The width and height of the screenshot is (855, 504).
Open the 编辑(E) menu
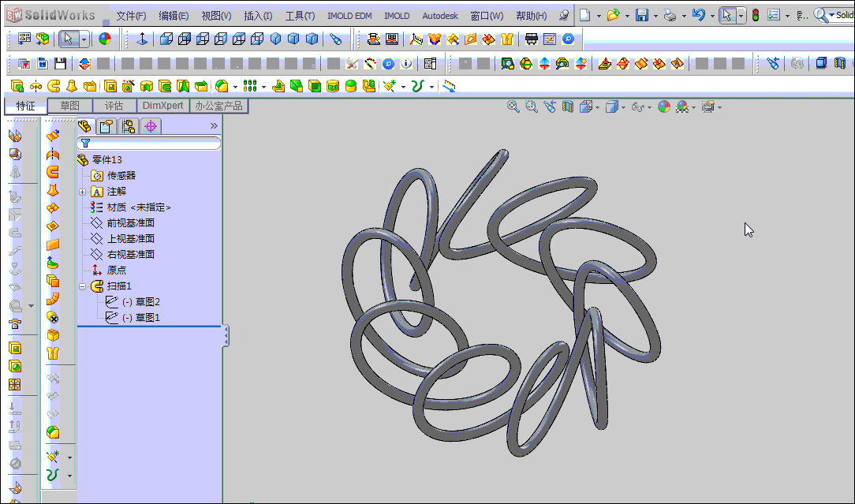[174, 16]
